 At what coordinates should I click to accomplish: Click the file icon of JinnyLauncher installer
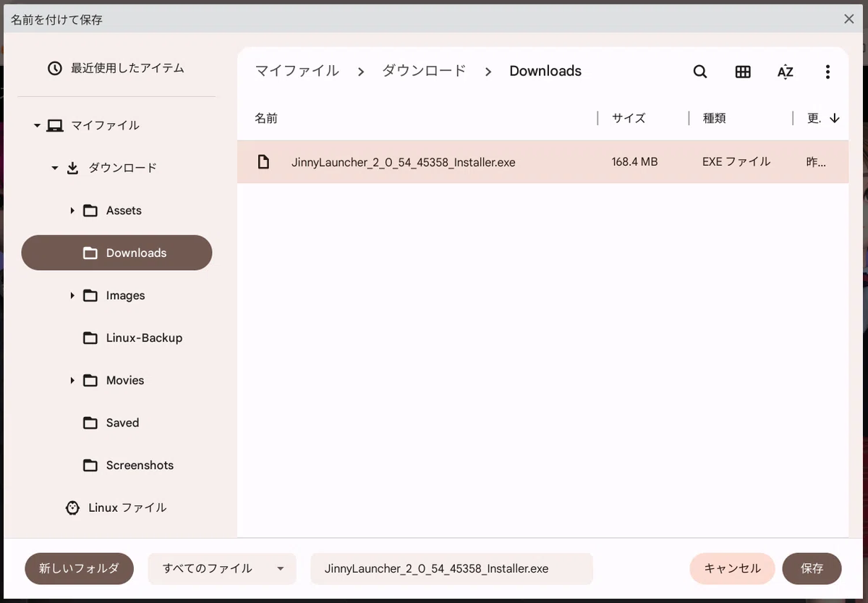coord(264,162)
